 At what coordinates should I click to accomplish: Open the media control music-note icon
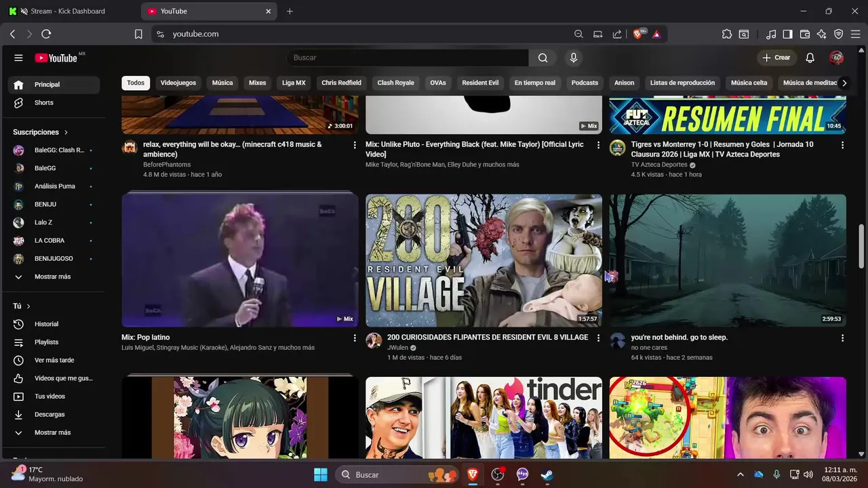(x=771, y=34)
